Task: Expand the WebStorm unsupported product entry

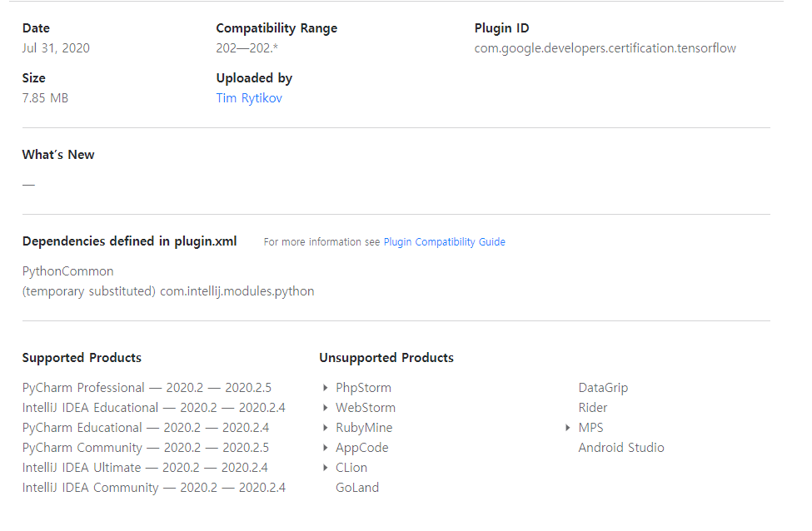Action: [325, 408]
